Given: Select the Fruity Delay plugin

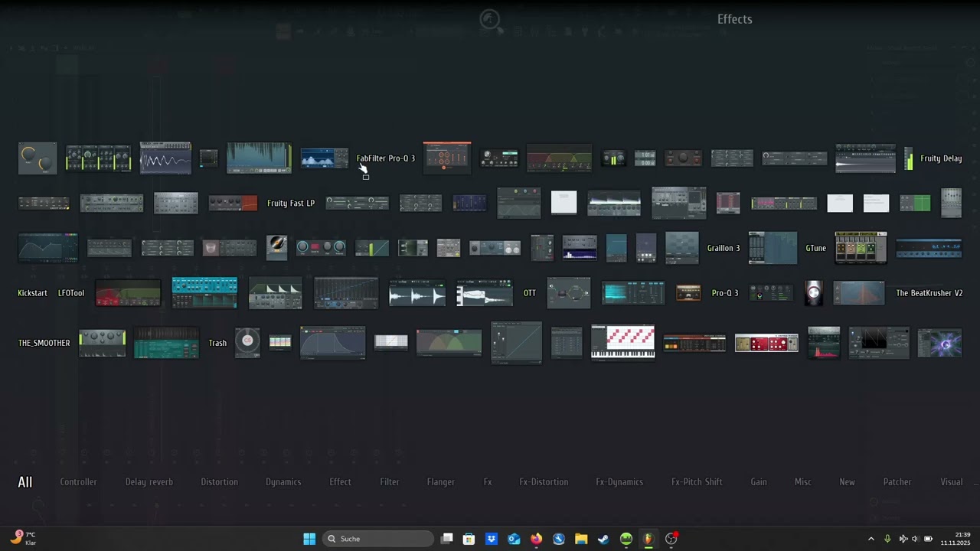Looking at the screenshot, I should (941, 158).
